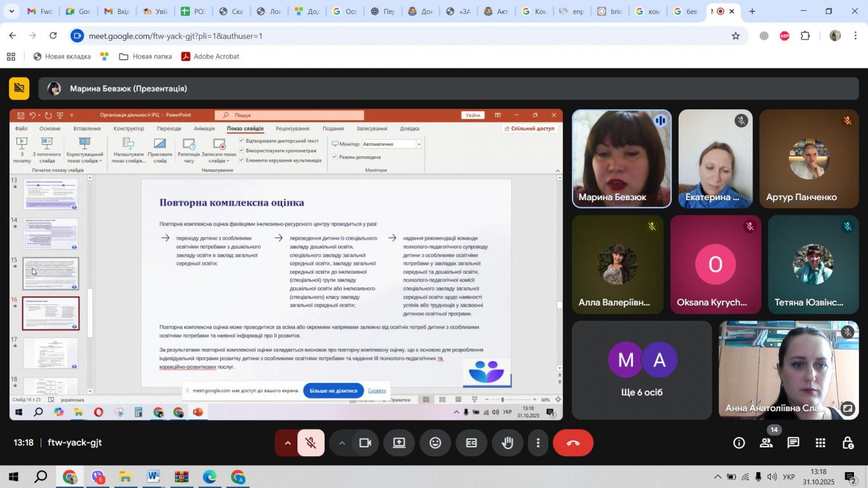Open the 'Ще 6 осіб' tile
The width and height of the screenshot is (868, 488).
642,370
